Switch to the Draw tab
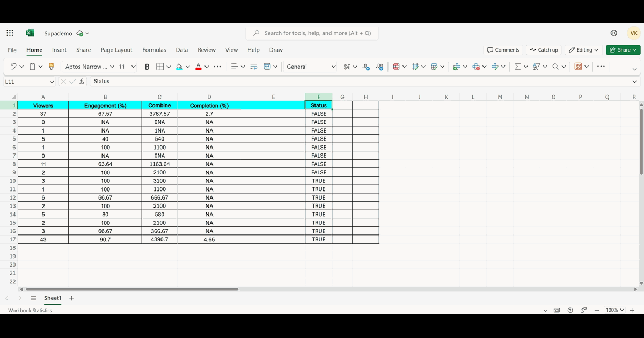Image resolution: width=644 pixels, height=338 pixels. [x=276, y=50]
